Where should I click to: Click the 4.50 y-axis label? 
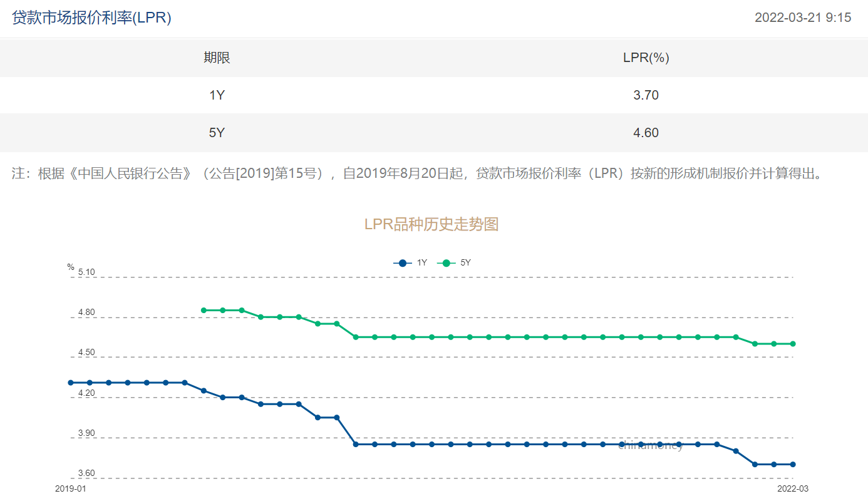(86, 353)
